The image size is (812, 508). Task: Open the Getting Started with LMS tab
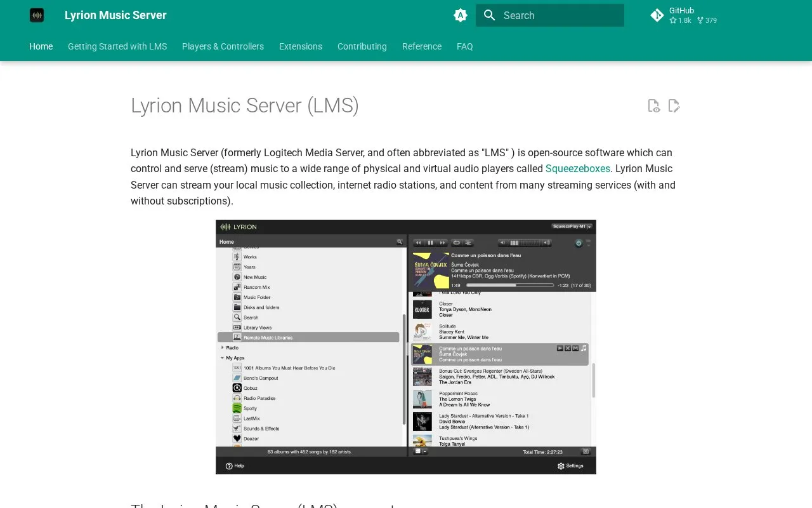[x=117, y=46]
